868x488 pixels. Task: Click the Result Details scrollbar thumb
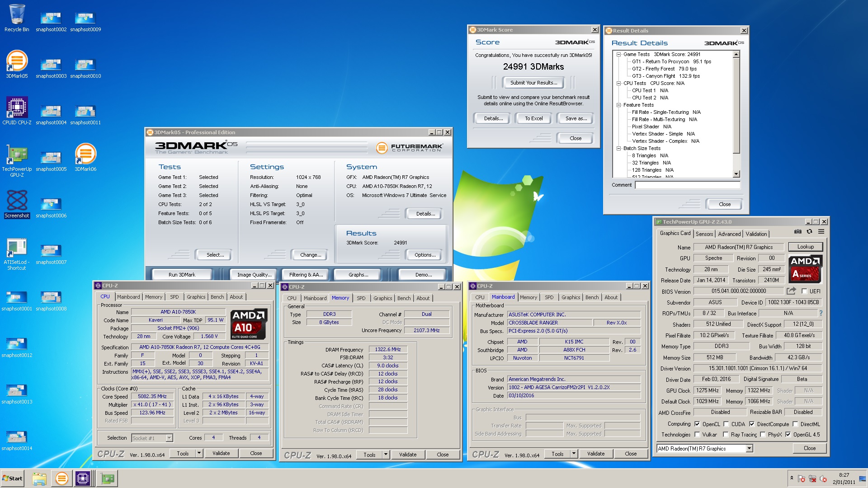pos(736,105)
